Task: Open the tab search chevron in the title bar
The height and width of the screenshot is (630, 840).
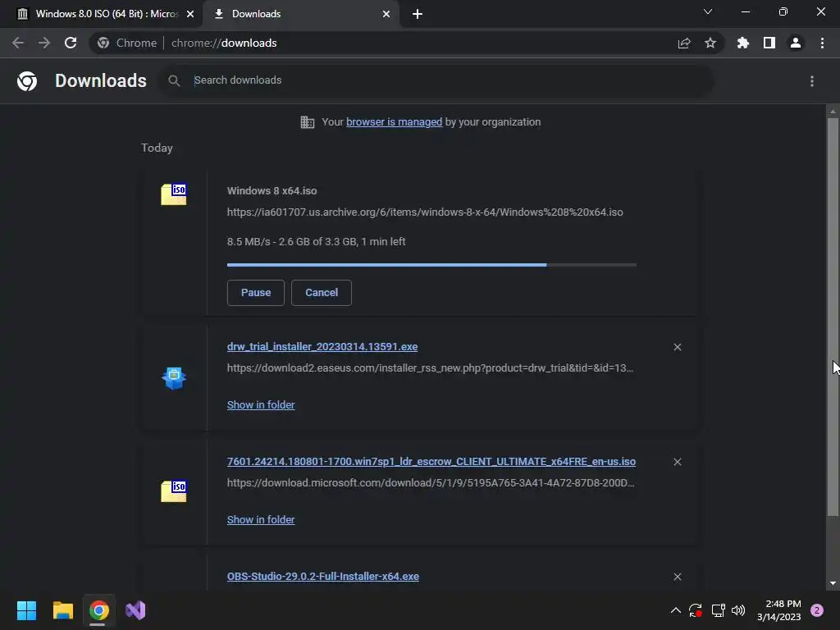Action: [708, 11]
